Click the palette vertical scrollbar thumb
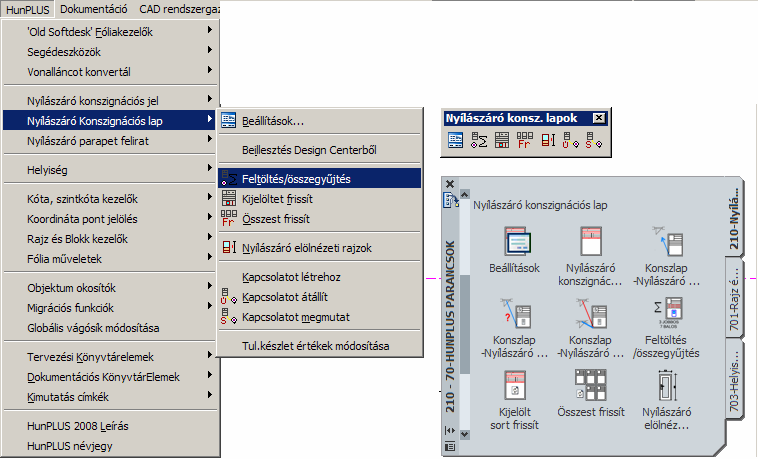 (465, 324)
